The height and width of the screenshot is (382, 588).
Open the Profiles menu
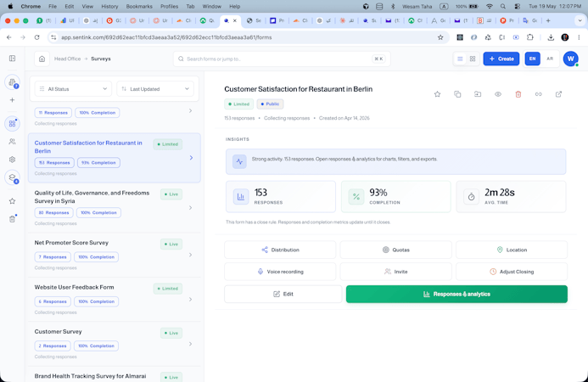point(169,7)
